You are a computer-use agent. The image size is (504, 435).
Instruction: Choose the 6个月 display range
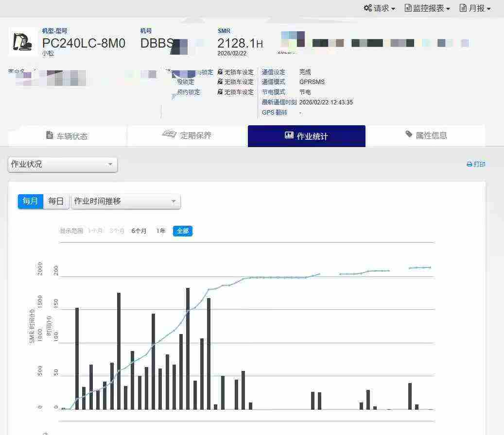click(139, 231)
